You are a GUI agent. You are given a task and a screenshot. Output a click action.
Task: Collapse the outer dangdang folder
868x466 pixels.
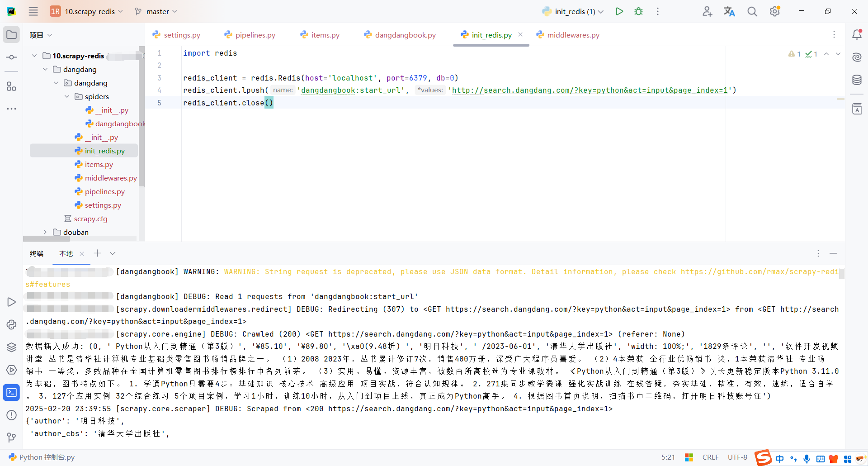click(45, 69)
